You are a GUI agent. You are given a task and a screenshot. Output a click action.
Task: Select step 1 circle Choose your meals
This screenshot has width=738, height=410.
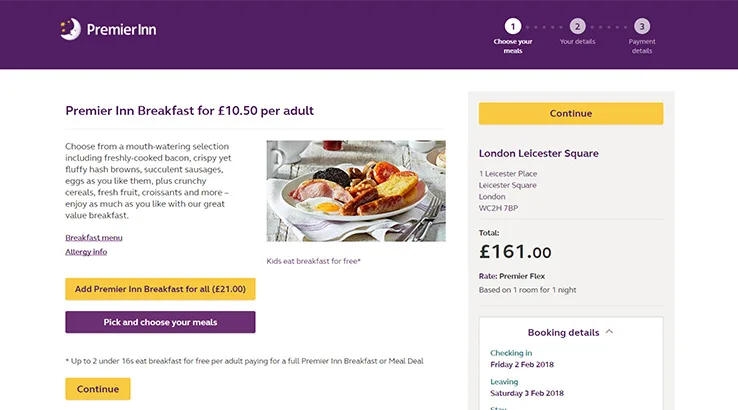click(513, 27)
